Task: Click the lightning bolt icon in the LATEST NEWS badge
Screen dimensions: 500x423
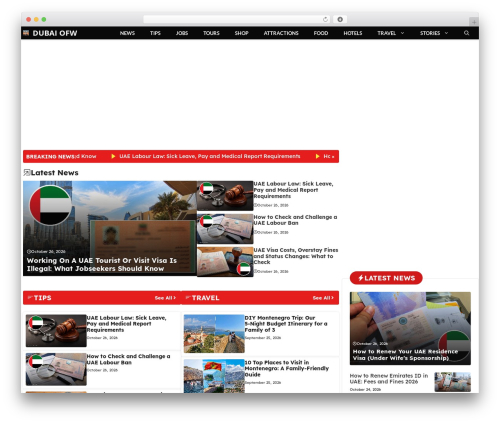Action: [x=360, y=278]
